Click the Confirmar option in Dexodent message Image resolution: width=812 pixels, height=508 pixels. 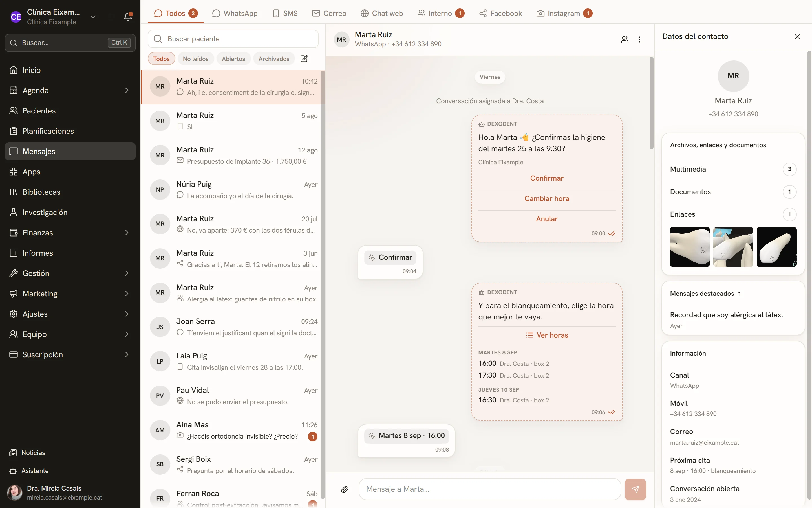click(x=547, y=178)
